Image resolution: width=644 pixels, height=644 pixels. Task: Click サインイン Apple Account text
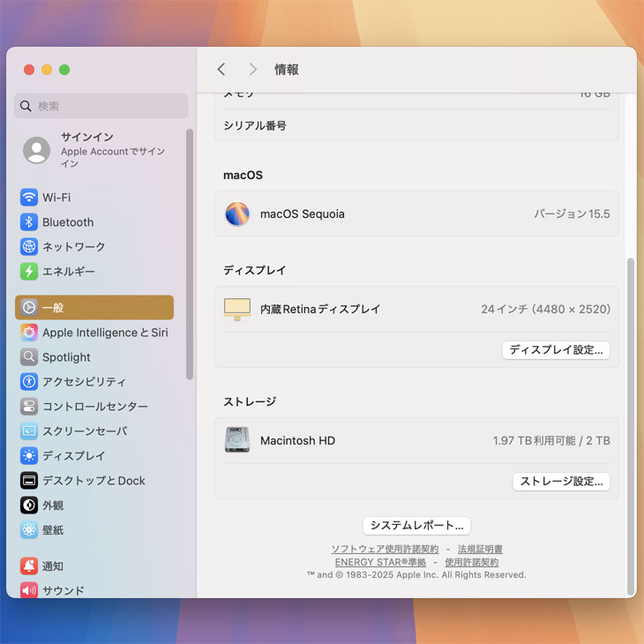click(x=113, y=150)
